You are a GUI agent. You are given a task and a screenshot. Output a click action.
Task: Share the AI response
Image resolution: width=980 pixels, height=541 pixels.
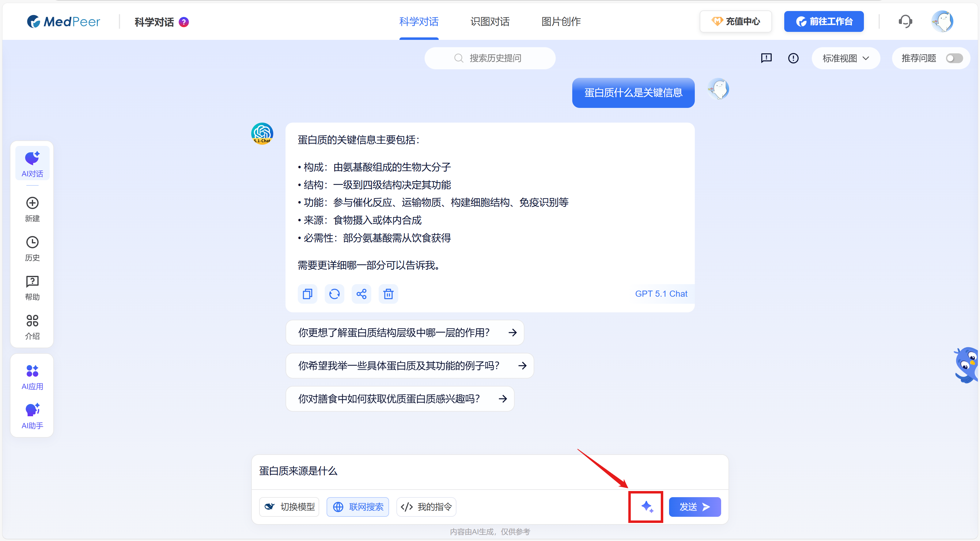pyautogui.click(x=361, y=294)
